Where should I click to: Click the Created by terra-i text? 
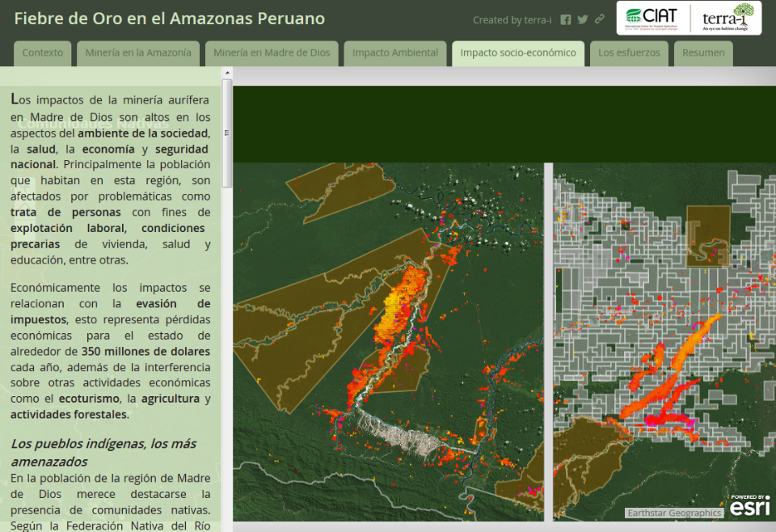click(x=512, y=20)
